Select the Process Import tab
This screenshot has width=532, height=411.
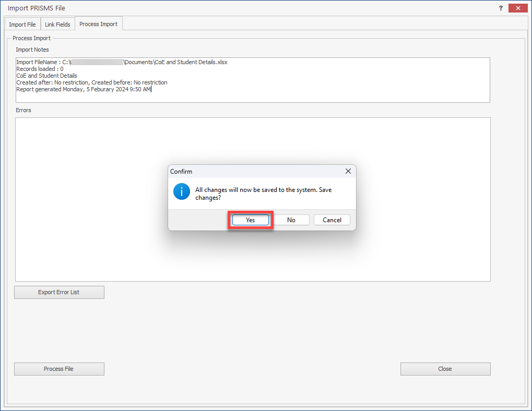click(98, 24)
